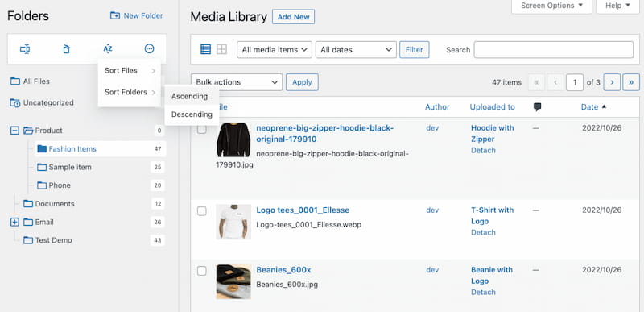Detach Beanie with Logo attachment
The image size is (644, 312).
(483, 293)
